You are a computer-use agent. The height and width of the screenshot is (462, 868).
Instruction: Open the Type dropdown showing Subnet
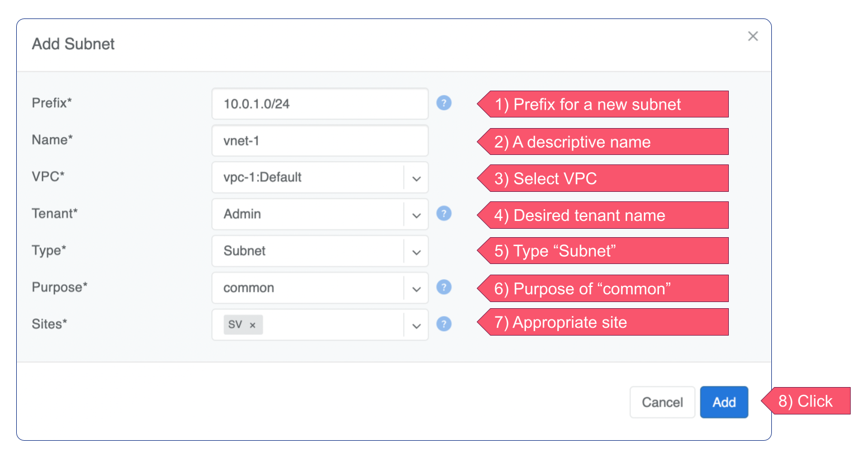[x=416, y=251]
